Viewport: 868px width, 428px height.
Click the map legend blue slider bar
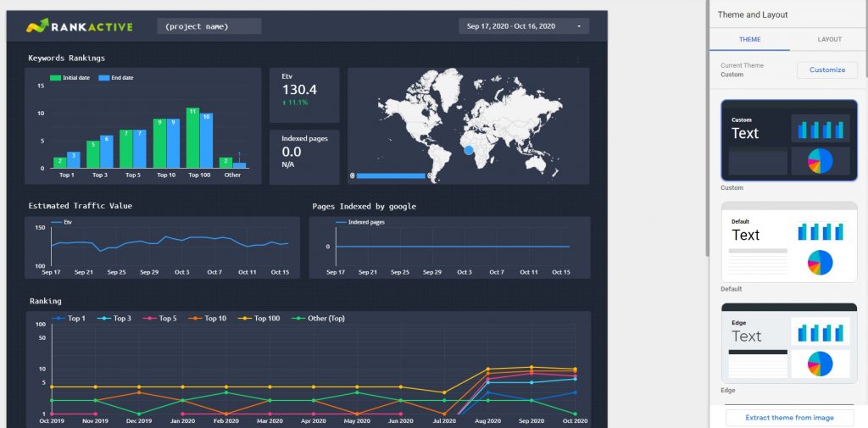click(x=391, y=175)
